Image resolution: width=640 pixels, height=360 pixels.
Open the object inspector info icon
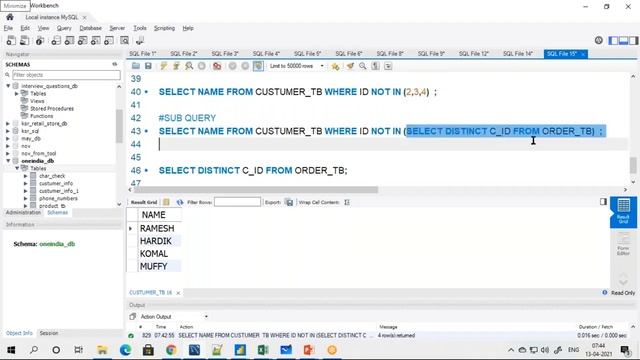point(40,40)
